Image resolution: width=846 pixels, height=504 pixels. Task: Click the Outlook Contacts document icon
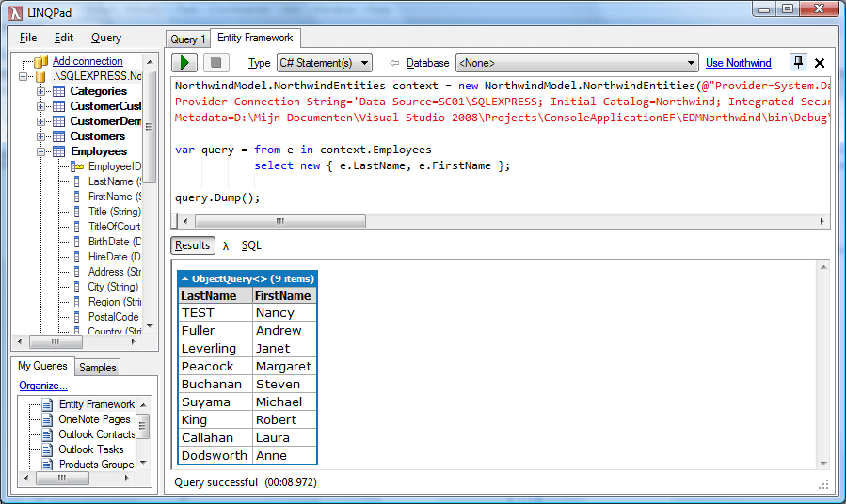tap(47, 434)
